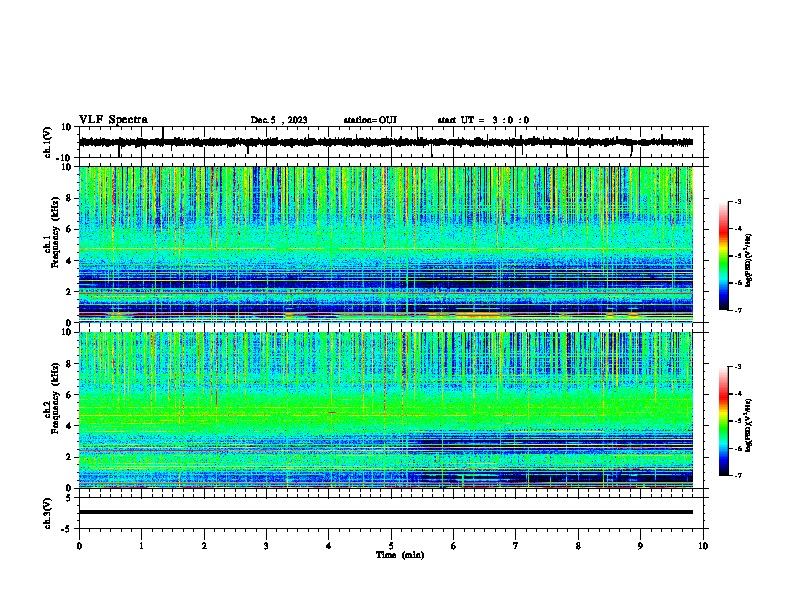Screen dimensions: 792x612
Task: Click the "ch.1(V)" waveform axis label
Action: point(47,142)
